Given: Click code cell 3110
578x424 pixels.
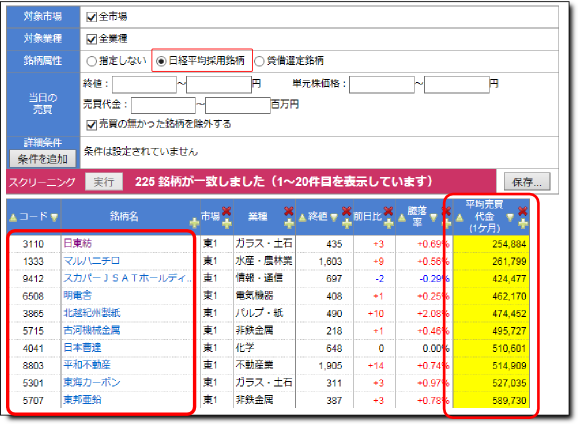Looking at the screenshot, I should 33,244.
